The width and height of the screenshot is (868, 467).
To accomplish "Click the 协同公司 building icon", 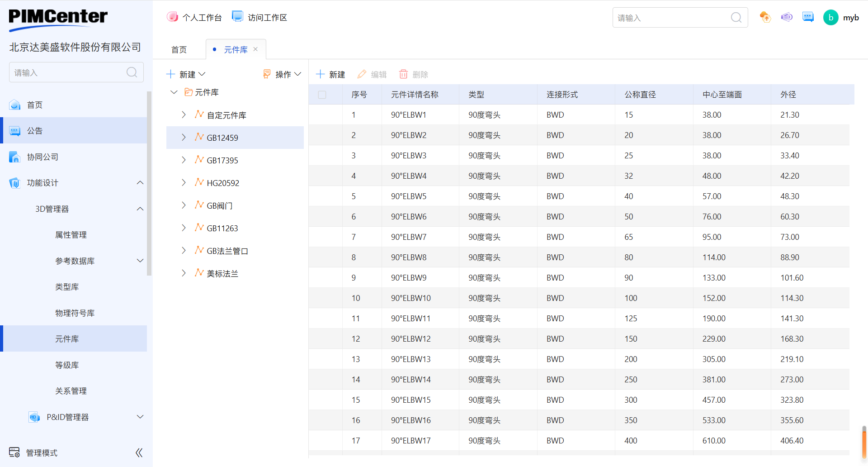I will (15, 157).
